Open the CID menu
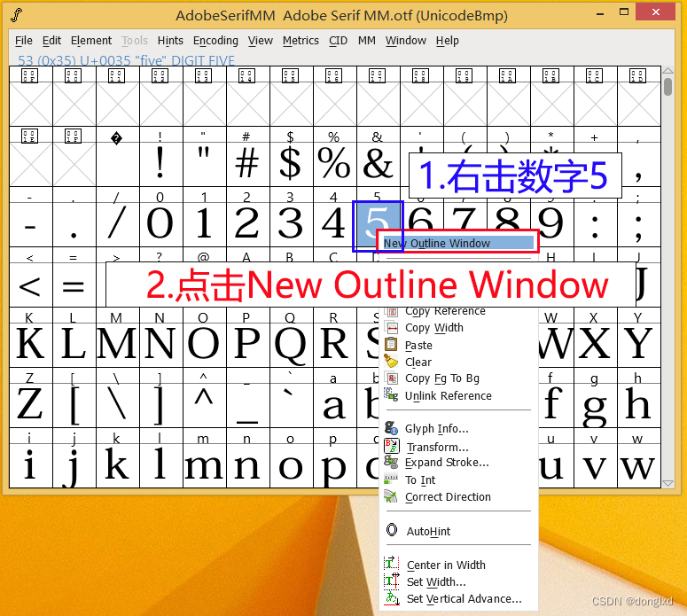This screenshot has height=616, width=687. pyautogui.click(x=339, y=40)
